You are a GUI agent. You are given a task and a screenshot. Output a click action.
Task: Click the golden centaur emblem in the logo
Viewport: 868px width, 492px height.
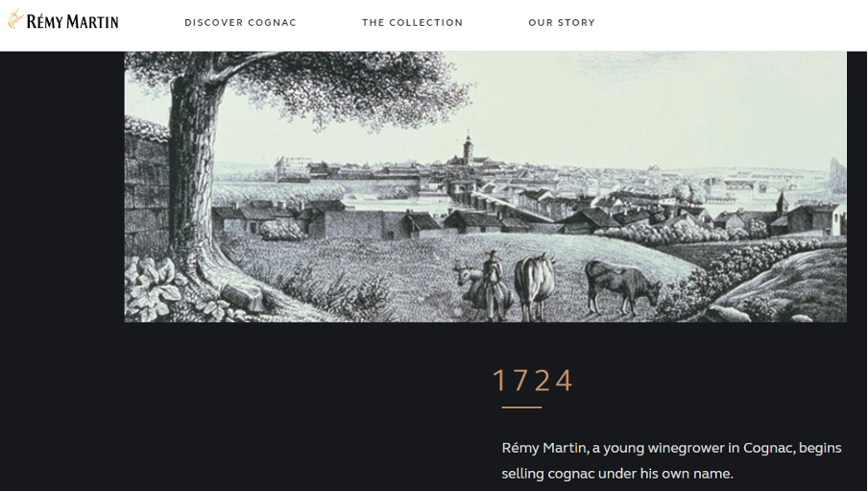(x=15, y=19)
